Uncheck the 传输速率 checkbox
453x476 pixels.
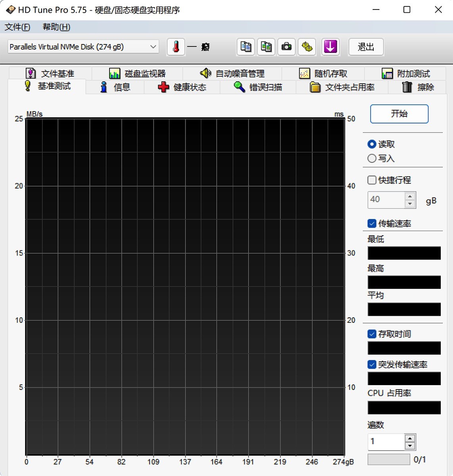pyautogui.click(x=372, y=223)
